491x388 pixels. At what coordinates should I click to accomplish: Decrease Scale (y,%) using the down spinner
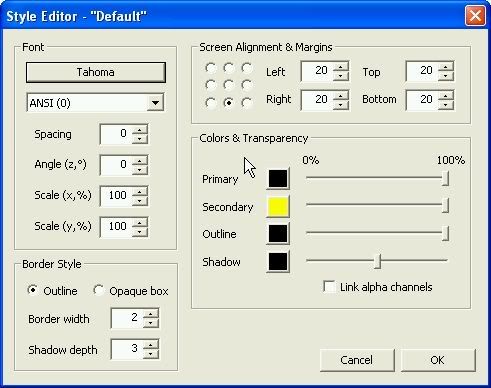coord(140,232)
